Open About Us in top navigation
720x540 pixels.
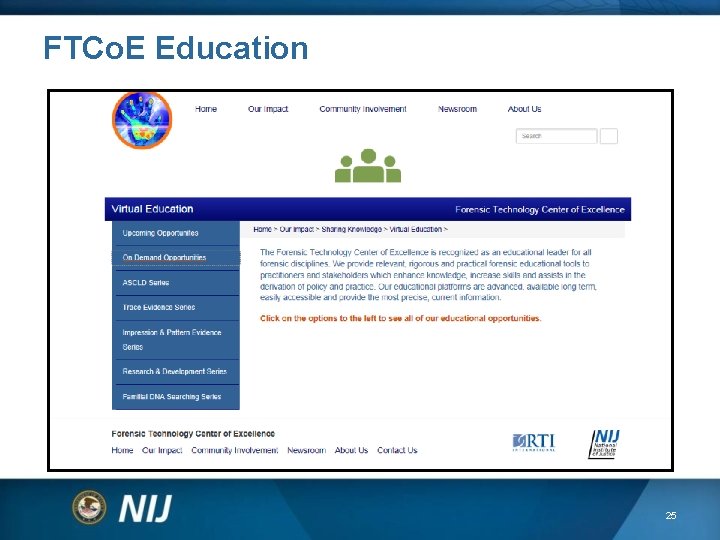click(x=524, y=109)
